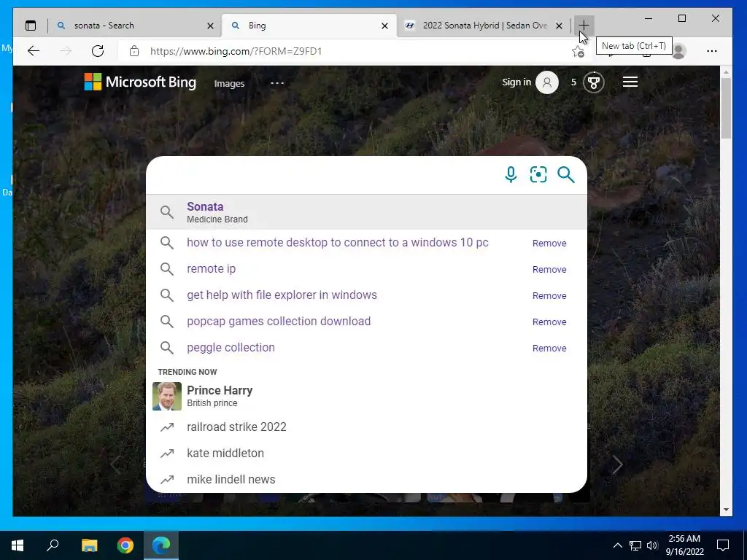Select 'popcap games collection download' suggestion
This screenshot has height=560, width=747.
click(279, 321)
